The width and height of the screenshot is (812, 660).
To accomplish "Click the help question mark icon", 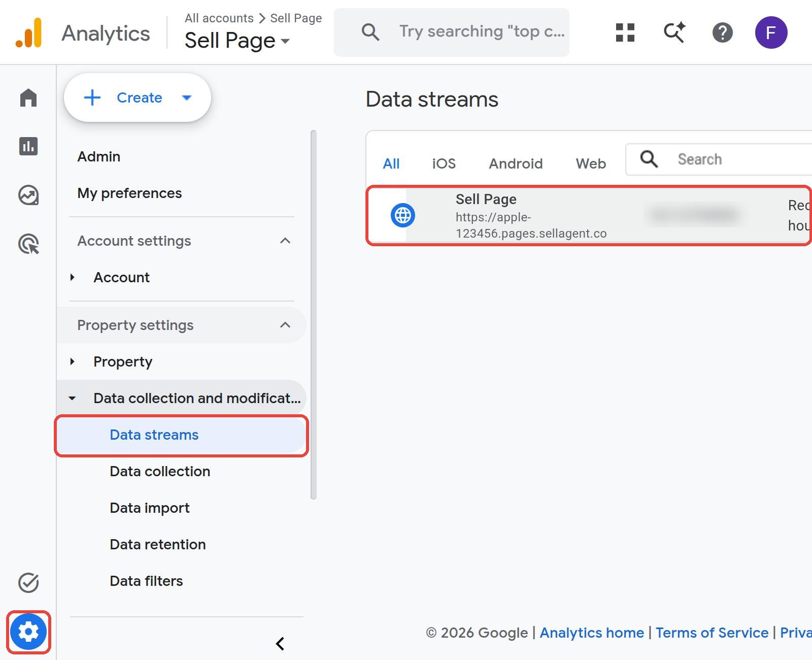I will click(722, 32).
